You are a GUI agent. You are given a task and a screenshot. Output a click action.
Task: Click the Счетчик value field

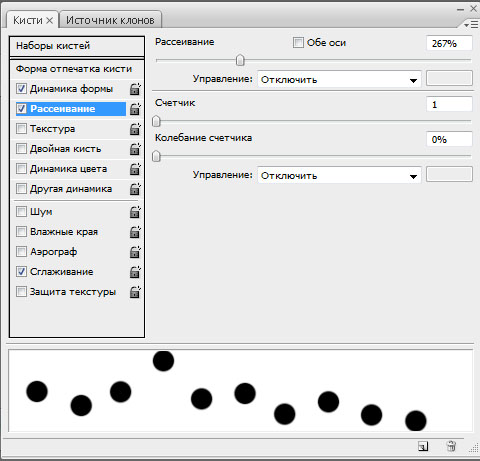tap(449, 104)
